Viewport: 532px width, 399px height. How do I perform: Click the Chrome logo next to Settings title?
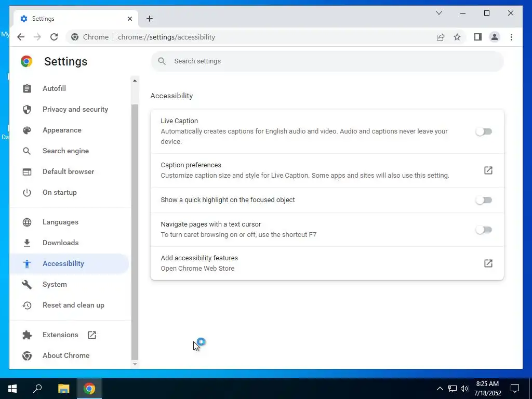pos(26,61)
